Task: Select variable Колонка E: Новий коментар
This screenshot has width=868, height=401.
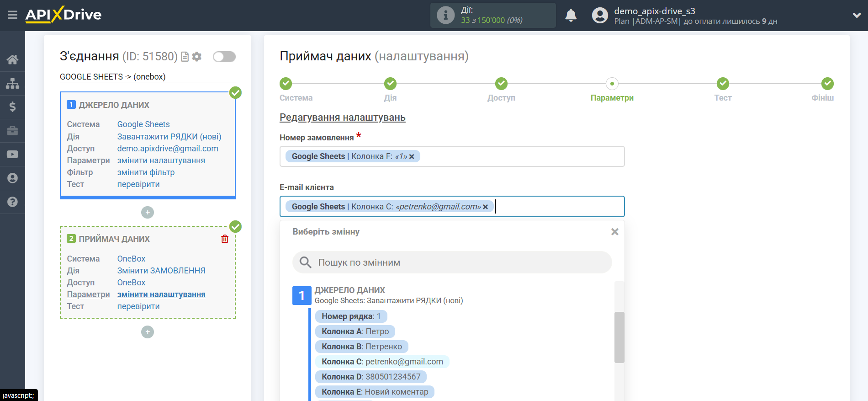Action: tap(375, 392)
